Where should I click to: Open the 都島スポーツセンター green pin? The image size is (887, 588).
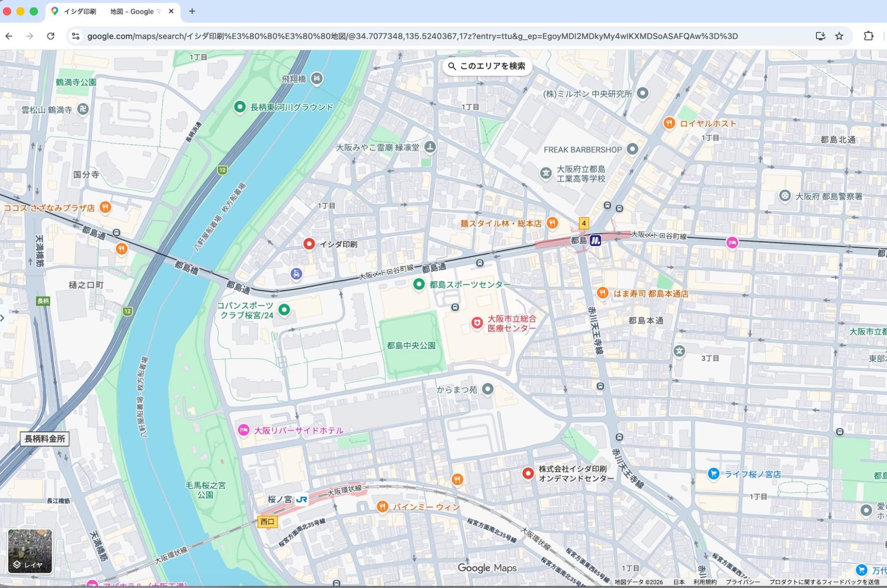tap(418, 284)
